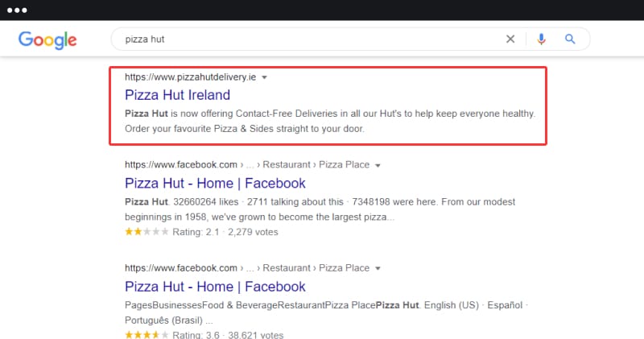
Task: Click facebook.com breadcrumb above the 3.6 rating result
Action: coord(247,268)
